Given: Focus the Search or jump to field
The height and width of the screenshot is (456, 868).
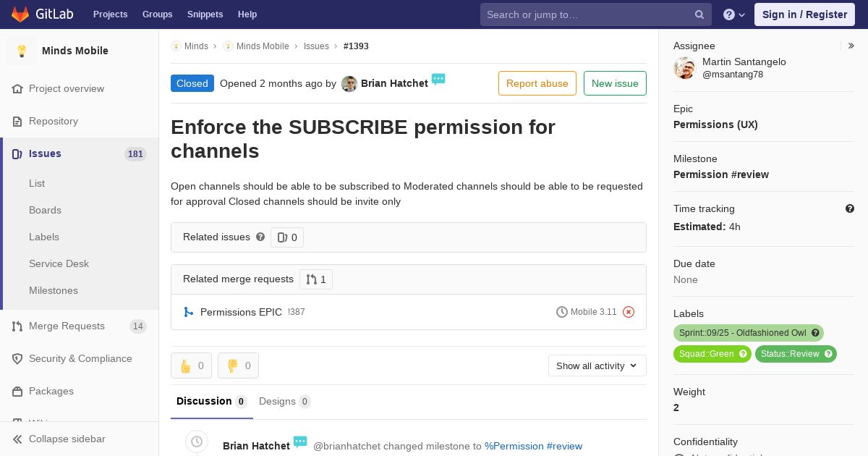Looking at the screenshot, I should click(596, 14).
